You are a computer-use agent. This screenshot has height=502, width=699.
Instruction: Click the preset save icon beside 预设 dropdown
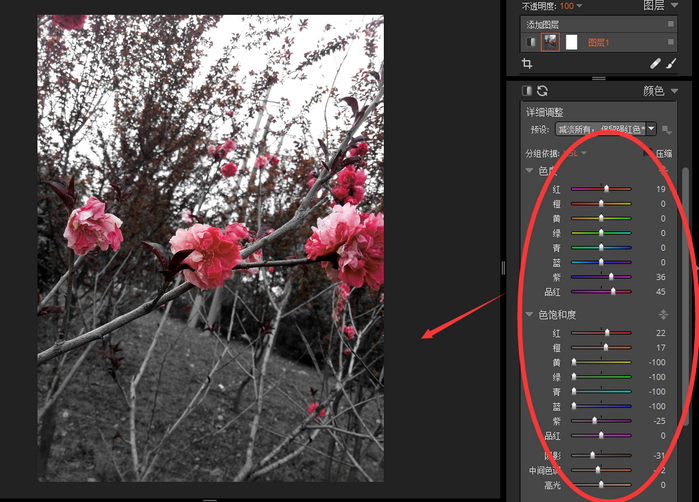[x=666, y=129]
